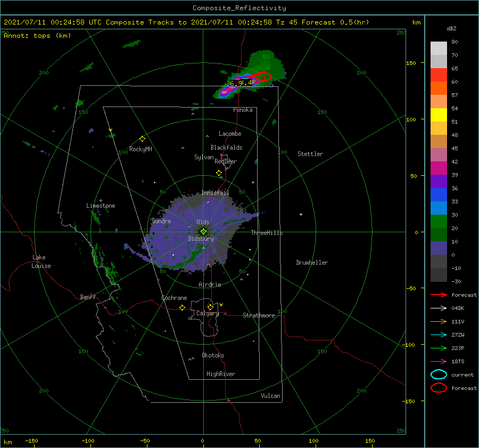The height and width of the screenshot is (448, 479).
Task: Click the Blackfalds label
Action: pos(226,148)
